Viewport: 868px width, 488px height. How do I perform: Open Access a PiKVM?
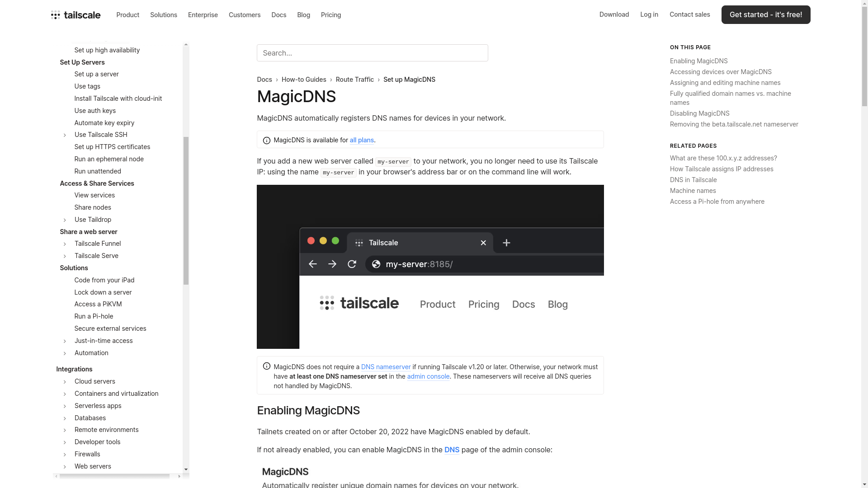(98, 304)
